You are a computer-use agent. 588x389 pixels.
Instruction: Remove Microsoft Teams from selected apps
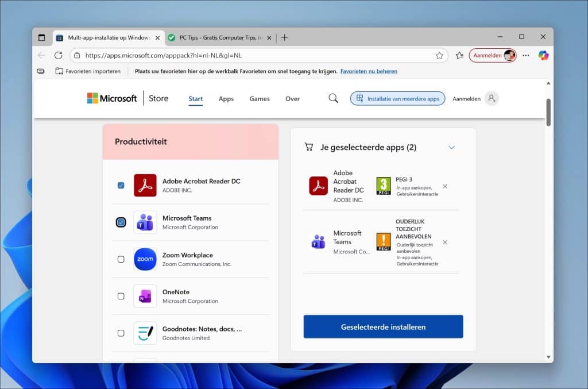coord(445,241)
